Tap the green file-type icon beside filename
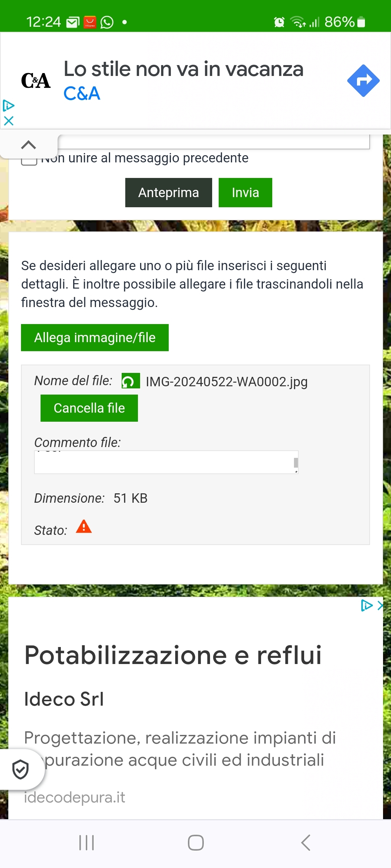This screenshot has width=391, height=868. pos(131,381)
